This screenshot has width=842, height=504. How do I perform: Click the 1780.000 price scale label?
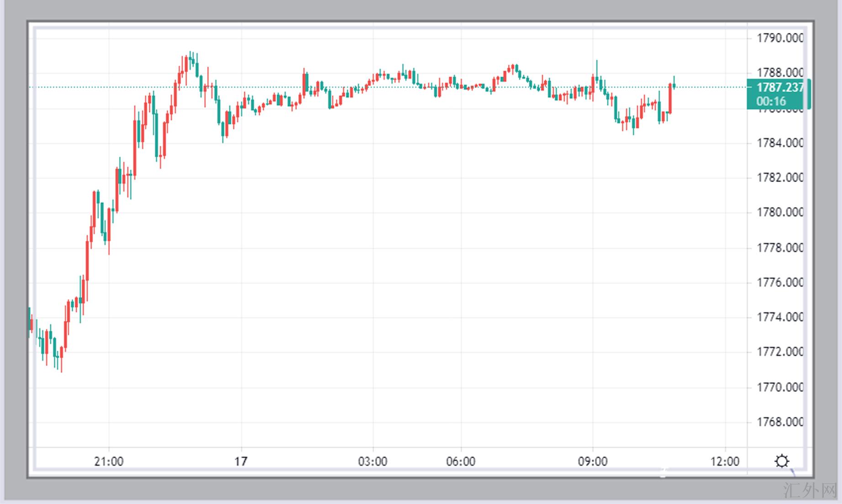[x=779, y=212]
